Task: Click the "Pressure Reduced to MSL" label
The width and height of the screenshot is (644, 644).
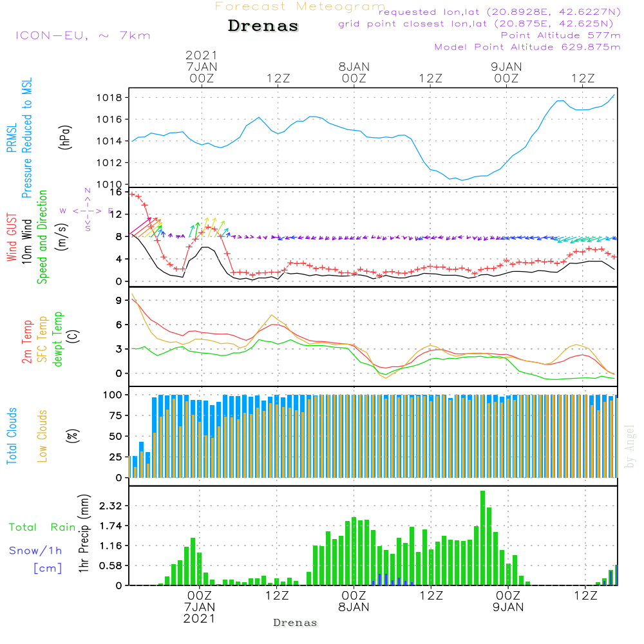Action: coord(26,138)
